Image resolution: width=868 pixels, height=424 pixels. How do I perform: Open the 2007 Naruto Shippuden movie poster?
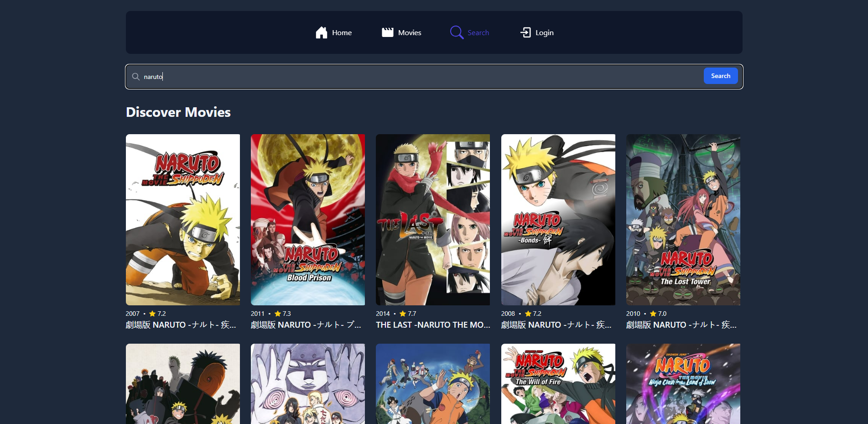pyautogui.click(x=183, y=220)
